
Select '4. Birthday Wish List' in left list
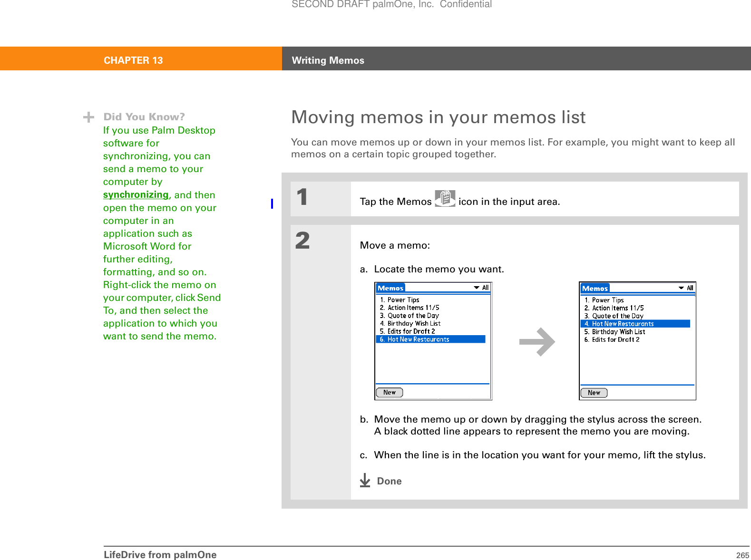tap(410, 323)
